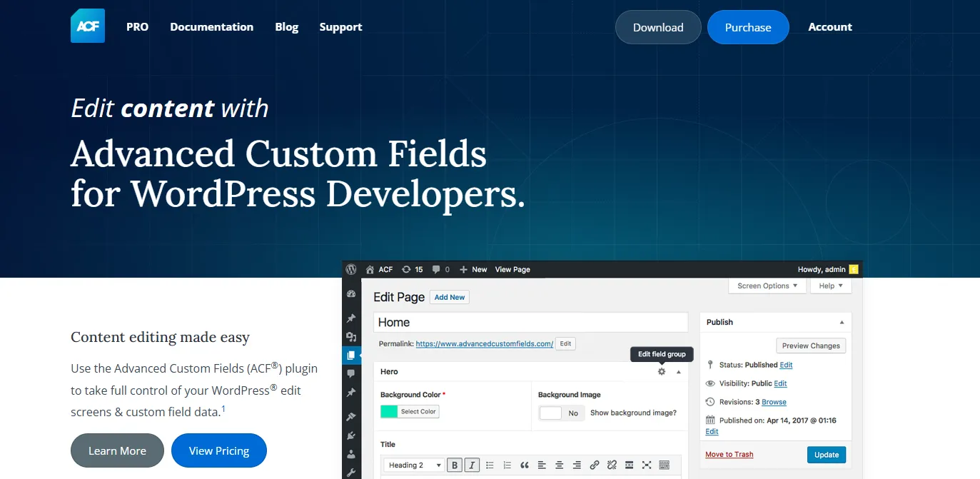Click the keyboard-style toolbar toggle icon
Viewport: 980px width, 479px height.
[664, 465]
